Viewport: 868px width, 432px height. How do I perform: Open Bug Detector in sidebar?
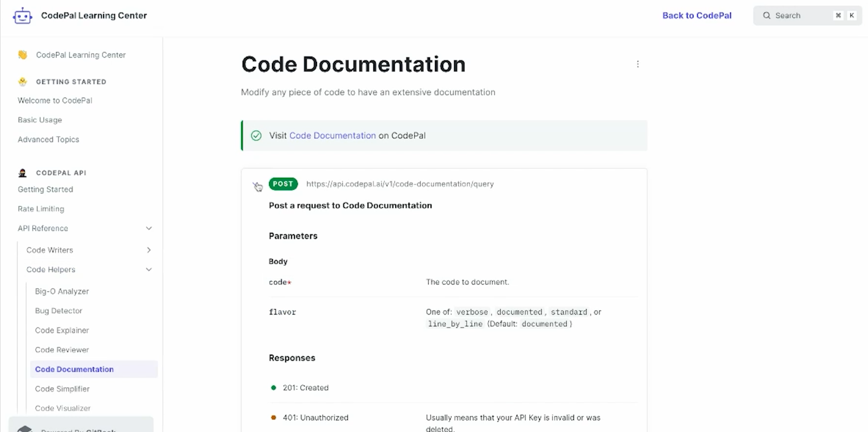(59, 311)
